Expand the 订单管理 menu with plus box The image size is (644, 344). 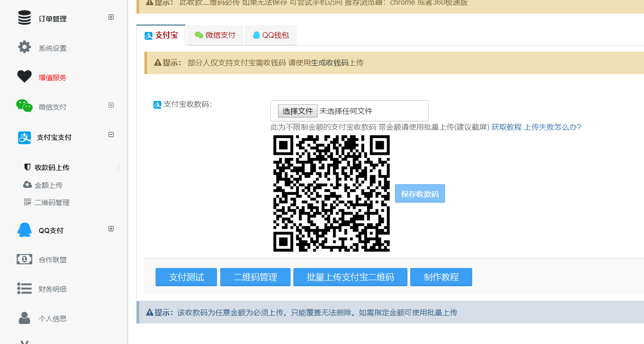pos(111,17)
